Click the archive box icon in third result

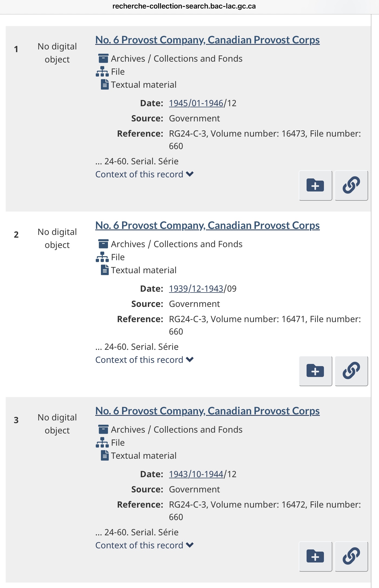(x=103, y=429)
